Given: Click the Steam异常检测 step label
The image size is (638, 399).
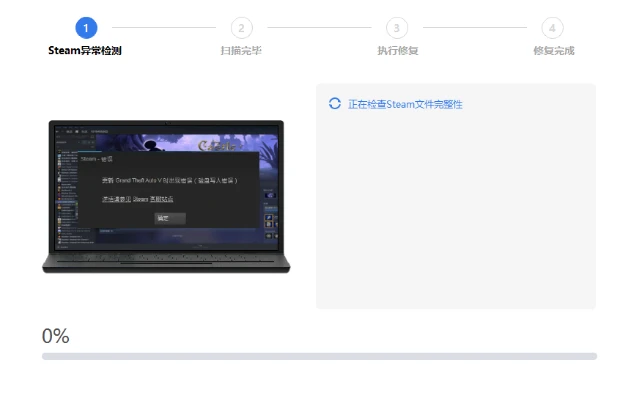Looking at the screenshot, I should pyautogui.click(x=85, y=50).
